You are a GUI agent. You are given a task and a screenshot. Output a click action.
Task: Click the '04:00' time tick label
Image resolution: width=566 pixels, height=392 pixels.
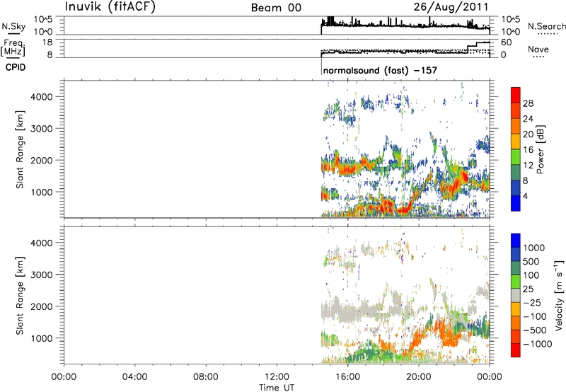134,377
